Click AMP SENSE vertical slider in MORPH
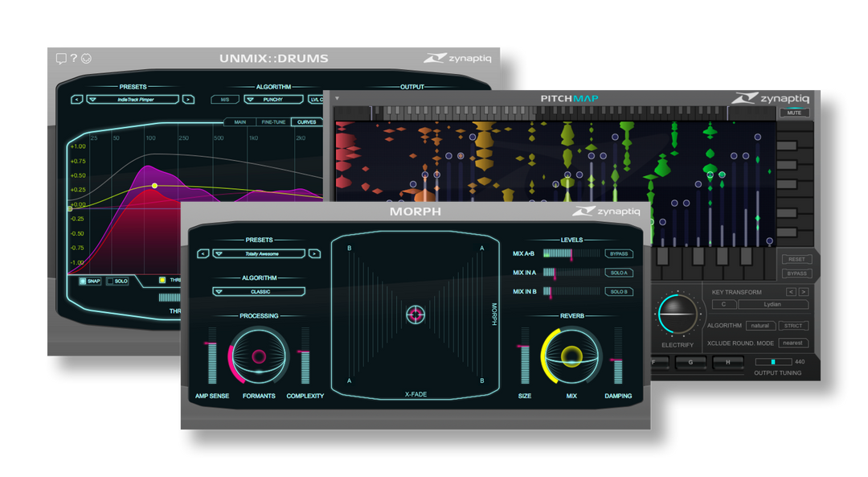The image size is (868, 477). tap(212, 355)
